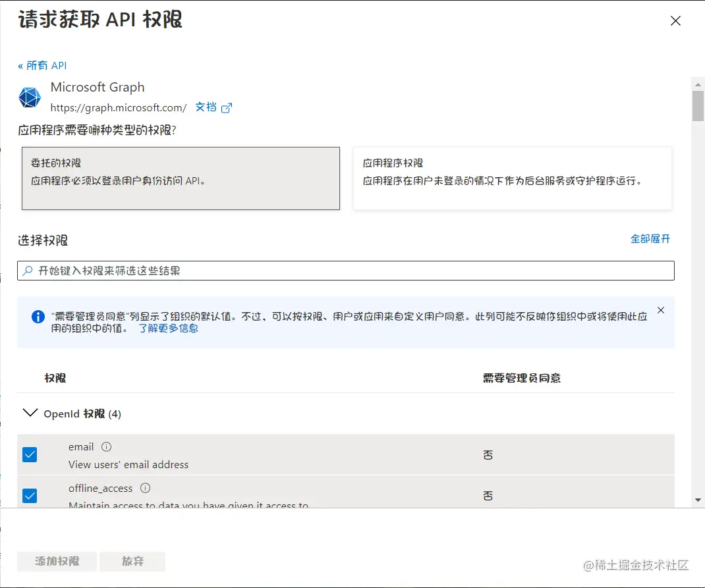Viewport: 705px width, 588px height.
Task: Uncheck the email permission checkbox
Action: [30, 454]
